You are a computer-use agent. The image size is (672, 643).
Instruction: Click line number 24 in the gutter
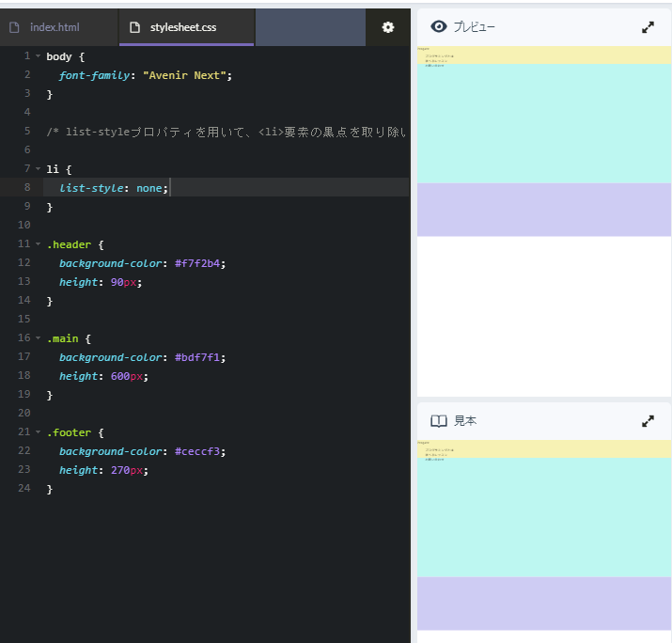[24, 488]
